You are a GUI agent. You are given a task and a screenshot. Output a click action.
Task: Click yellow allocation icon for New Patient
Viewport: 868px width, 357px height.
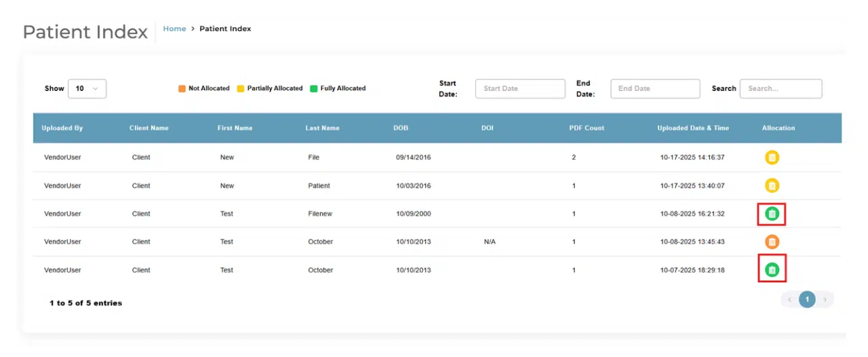tap(772, 185)
